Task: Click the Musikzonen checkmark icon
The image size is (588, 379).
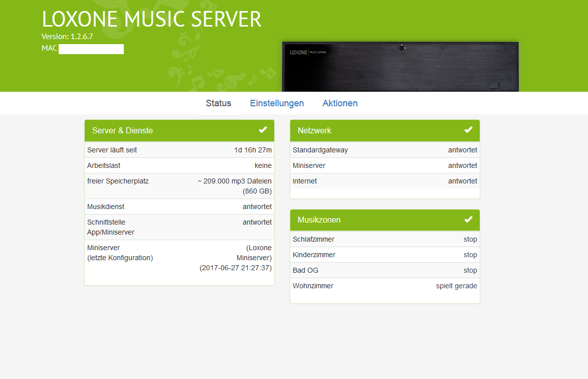Action: pyautogui.click(x=468, y=219)
